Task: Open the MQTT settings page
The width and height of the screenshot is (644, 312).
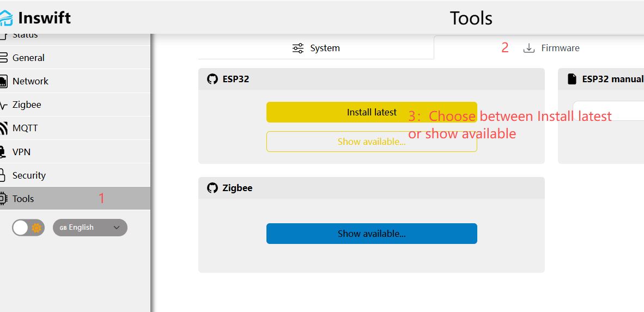Action: (75, 128)
